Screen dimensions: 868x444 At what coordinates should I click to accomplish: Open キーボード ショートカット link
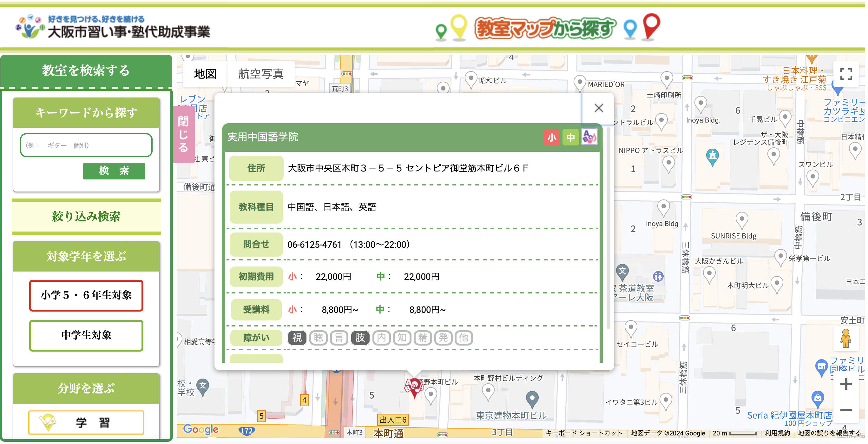(x=584, y=433)
